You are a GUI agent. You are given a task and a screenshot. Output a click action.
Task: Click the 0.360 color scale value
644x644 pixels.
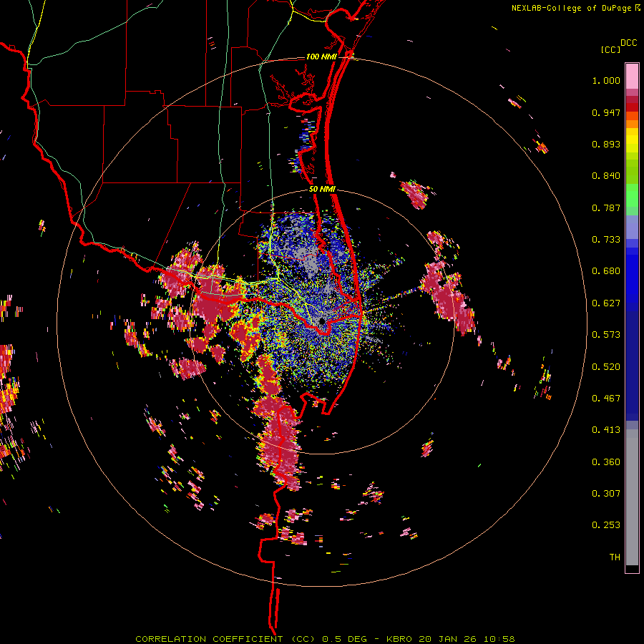(x=606, y=462)
